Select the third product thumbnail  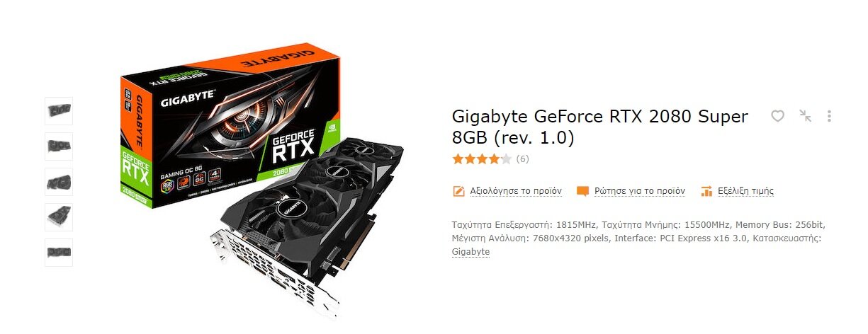coord(59,182)
